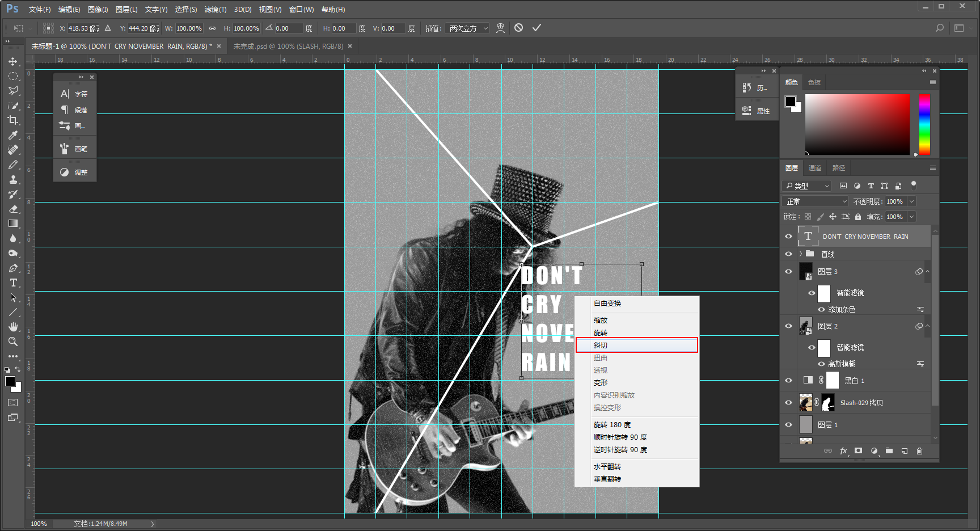980x531 pixels.
Task: Toggle warp mode in options bar
Action: 500,28
